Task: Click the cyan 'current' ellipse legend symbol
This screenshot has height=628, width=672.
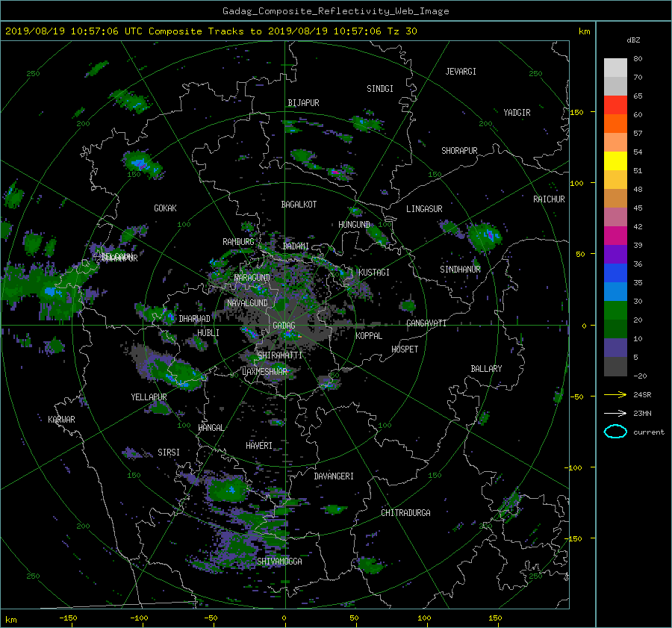Action: pyautogui.click(x=615, y=432)
